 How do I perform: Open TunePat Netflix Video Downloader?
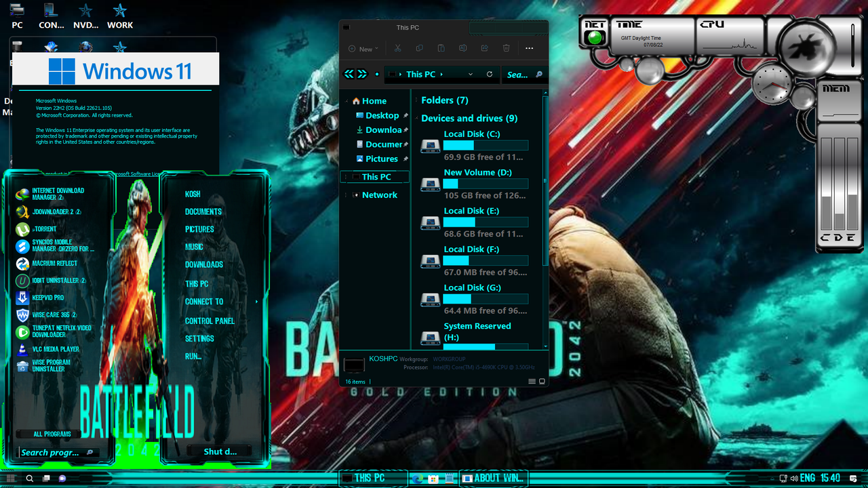pos(54,331)
